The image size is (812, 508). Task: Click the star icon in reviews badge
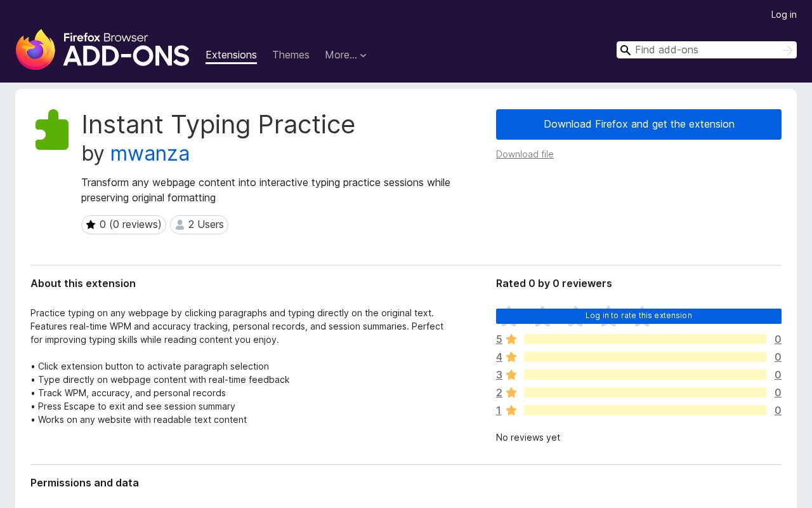click(91, 225)
